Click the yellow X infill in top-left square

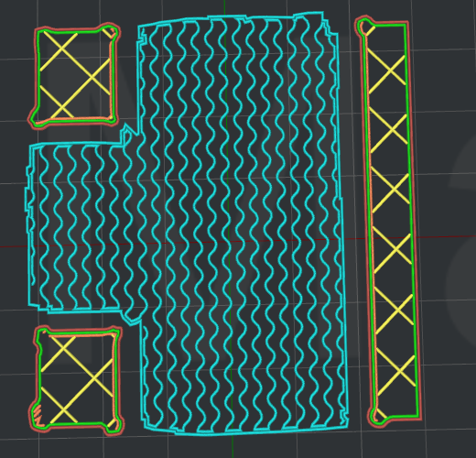click(75, 74)
